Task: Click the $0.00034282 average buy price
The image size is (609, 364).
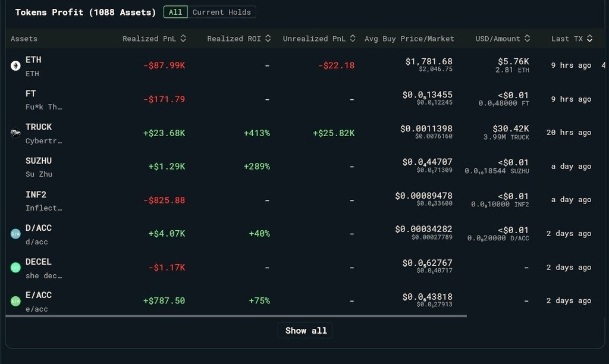Action: pyautogui.click(x=423, y=229)
